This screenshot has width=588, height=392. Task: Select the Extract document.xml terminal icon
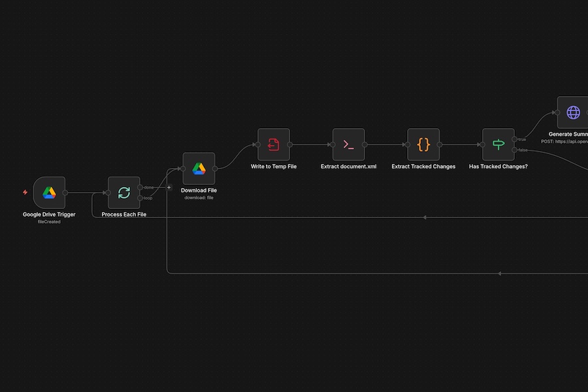tap(348, 144)
